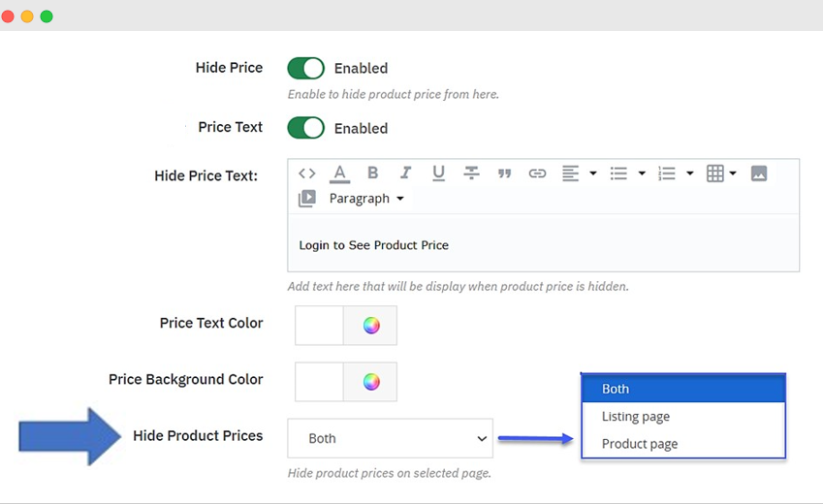This screenshot has width=823, height=504.
Task: Open the Hide Product Prices dropdown
Action: (390, 438)
